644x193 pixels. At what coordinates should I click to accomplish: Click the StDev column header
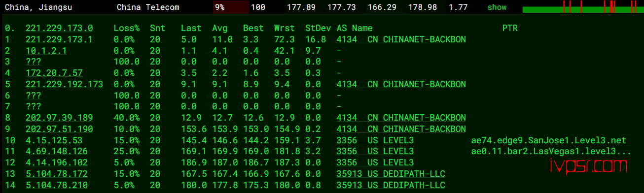pyautogui.click(x=318, y=28)
